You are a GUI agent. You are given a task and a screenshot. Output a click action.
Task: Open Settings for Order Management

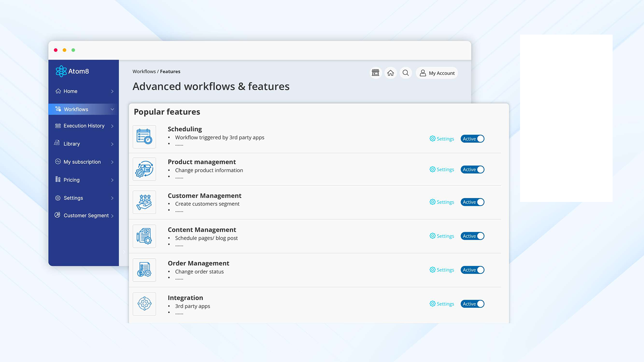point(442,270)
